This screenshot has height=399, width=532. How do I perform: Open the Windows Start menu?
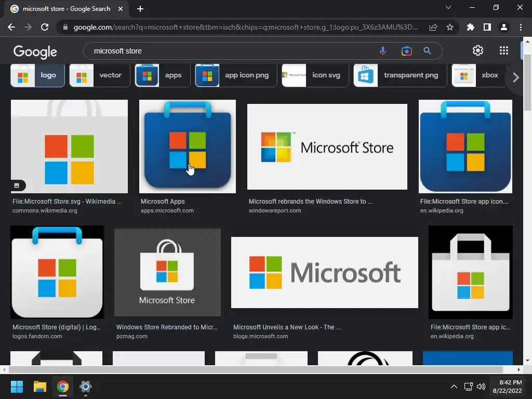17,387
